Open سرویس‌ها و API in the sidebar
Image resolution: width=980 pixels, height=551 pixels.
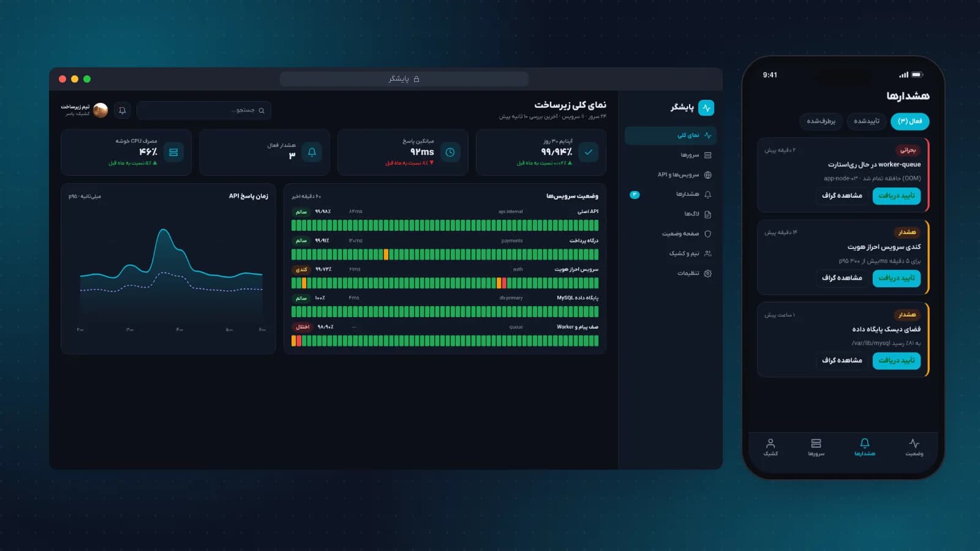click(670, 174)
